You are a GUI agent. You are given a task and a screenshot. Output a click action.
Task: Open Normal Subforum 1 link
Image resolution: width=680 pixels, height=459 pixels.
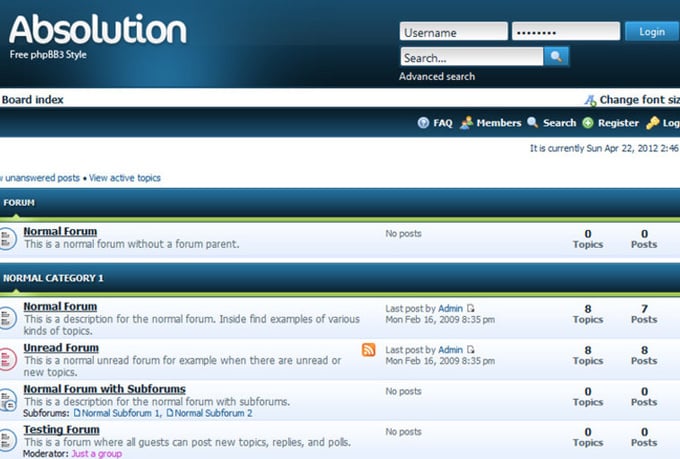point(121,413)
